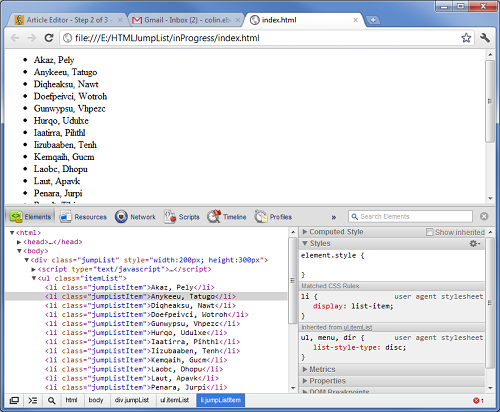The width and height of the screenshot is (500, 412).
Task: Show more DevTools panels chevron
Action: pyautogui.click(x=334, y=217)
